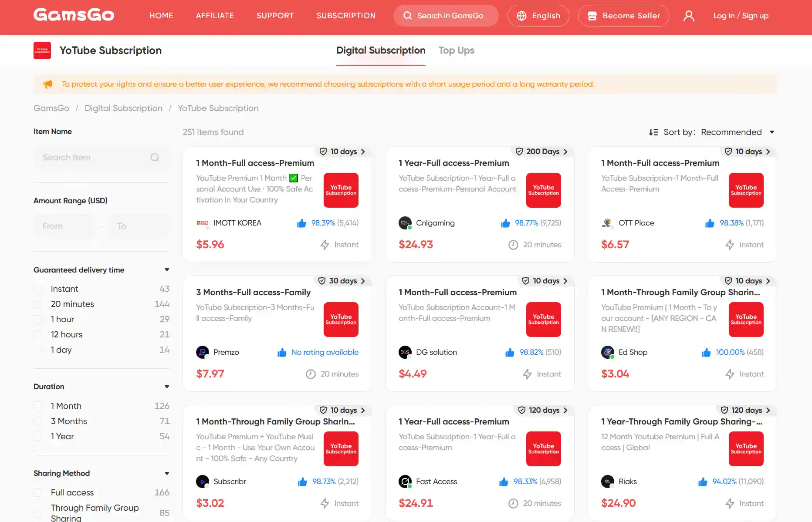Open AFFILIATE menu item
This screenshot has width=812, height=522.
pos(215,16)
